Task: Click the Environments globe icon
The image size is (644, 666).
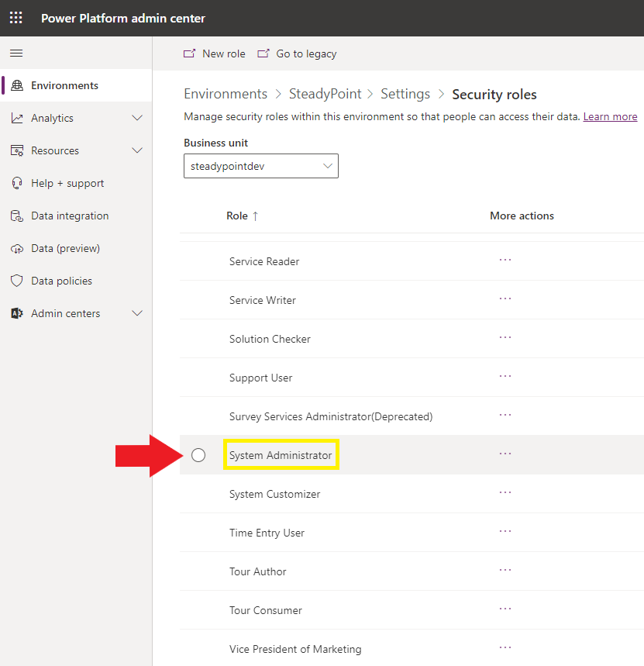Action: 17,85
